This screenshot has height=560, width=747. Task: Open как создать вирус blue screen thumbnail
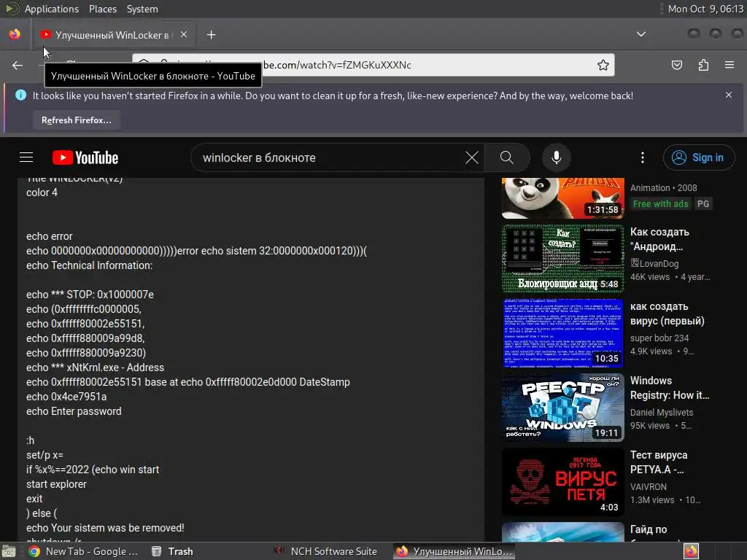562,332
